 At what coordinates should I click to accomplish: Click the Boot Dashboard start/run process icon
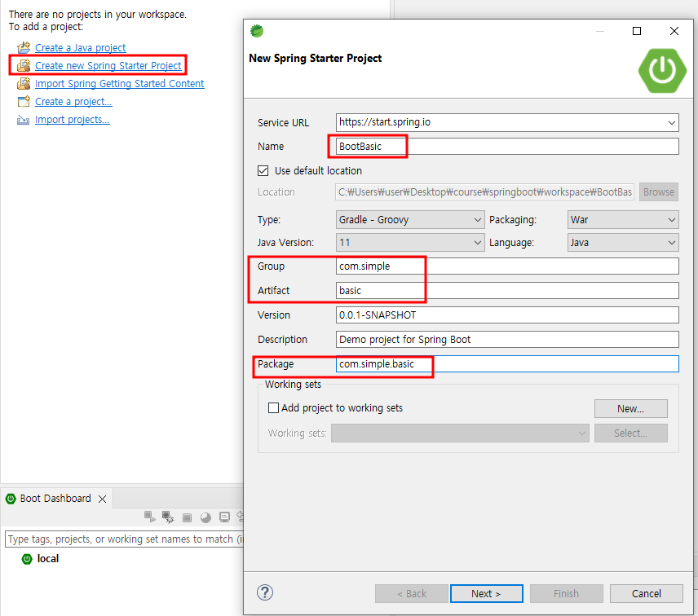click(x=149, y=517)
